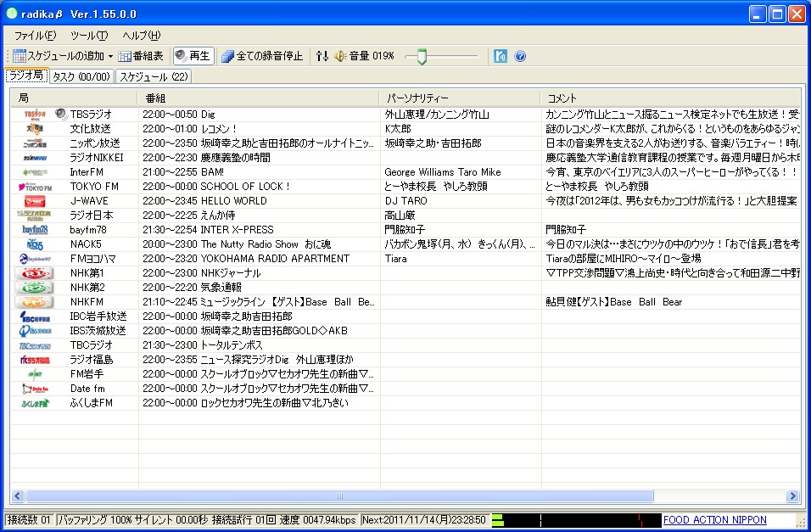Click the FMヨコハマ station logo
The width and height of the screenshot is (811, 532).
pyautogui.click(x=35, y=259)
